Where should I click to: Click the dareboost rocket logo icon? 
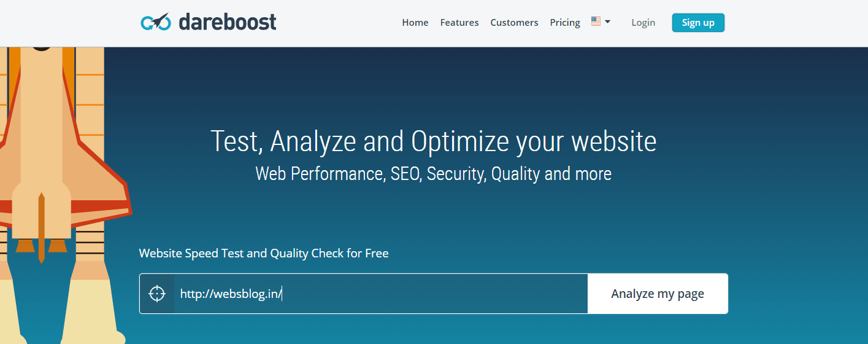pos(155,22)
